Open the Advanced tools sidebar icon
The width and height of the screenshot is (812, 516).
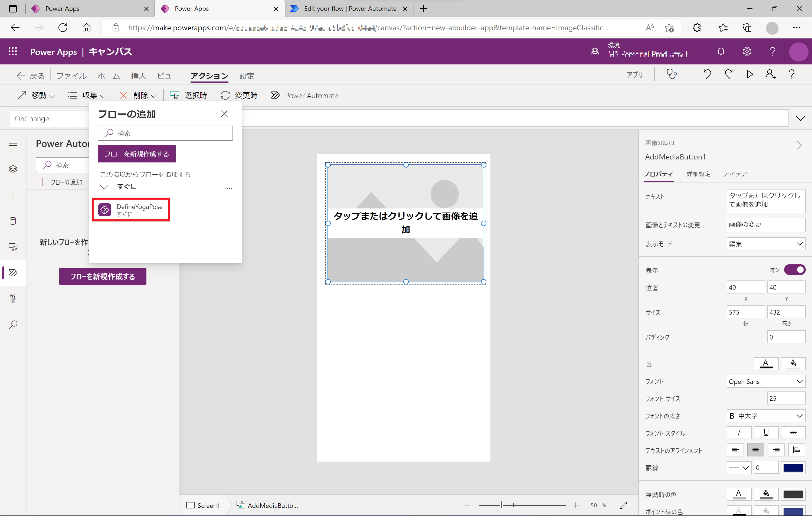tap(13, 298)
